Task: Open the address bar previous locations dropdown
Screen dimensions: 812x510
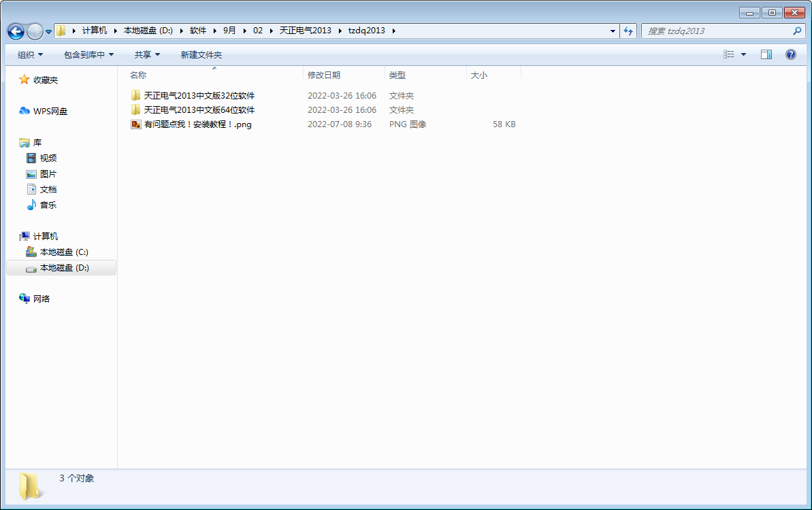Action: pyautogui.click(x=613, y=31)
